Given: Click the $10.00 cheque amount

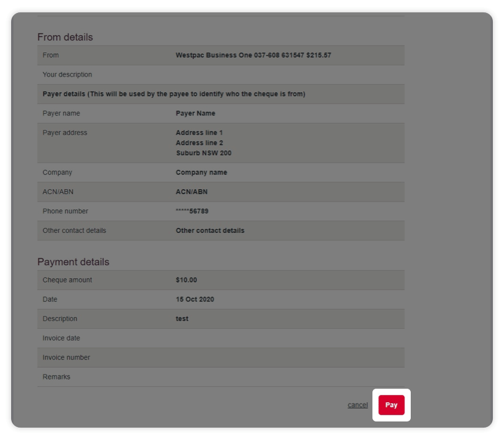Looking at the screenshot, I should (186, 280).
